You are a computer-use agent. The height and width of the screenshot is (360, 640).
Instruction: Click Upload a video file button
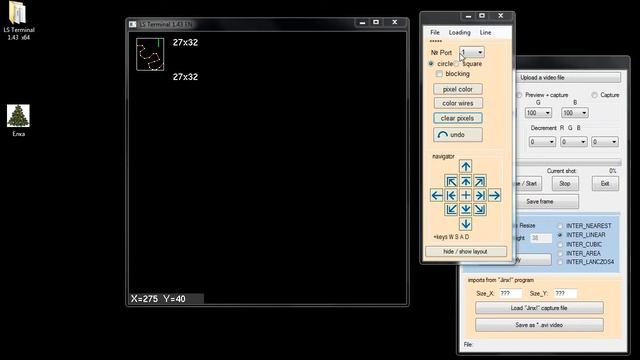[568, 78]
